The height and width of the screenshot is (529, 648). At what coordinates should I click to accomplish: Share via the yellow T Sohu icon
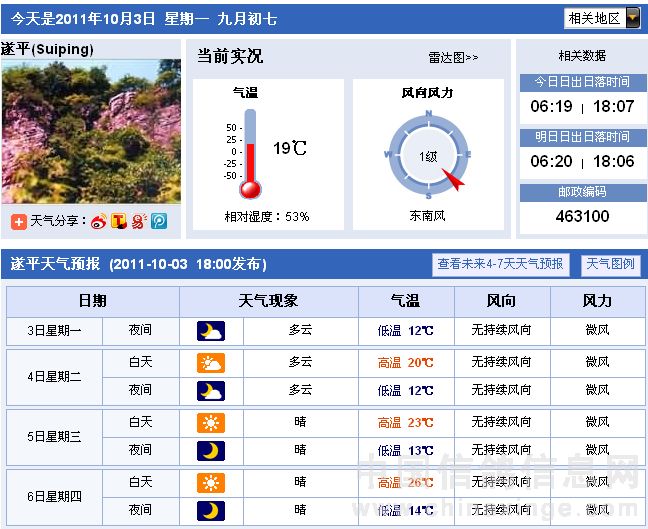click(x=119, y=221)
